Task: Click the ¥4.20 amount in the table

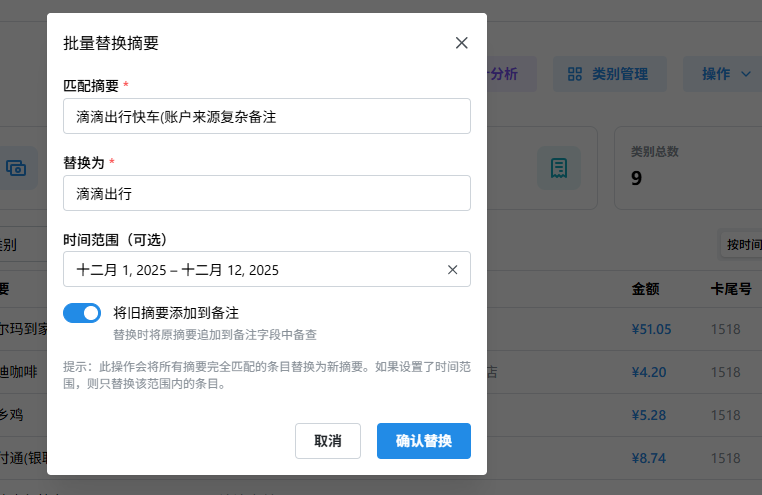Action: point(648,372)
